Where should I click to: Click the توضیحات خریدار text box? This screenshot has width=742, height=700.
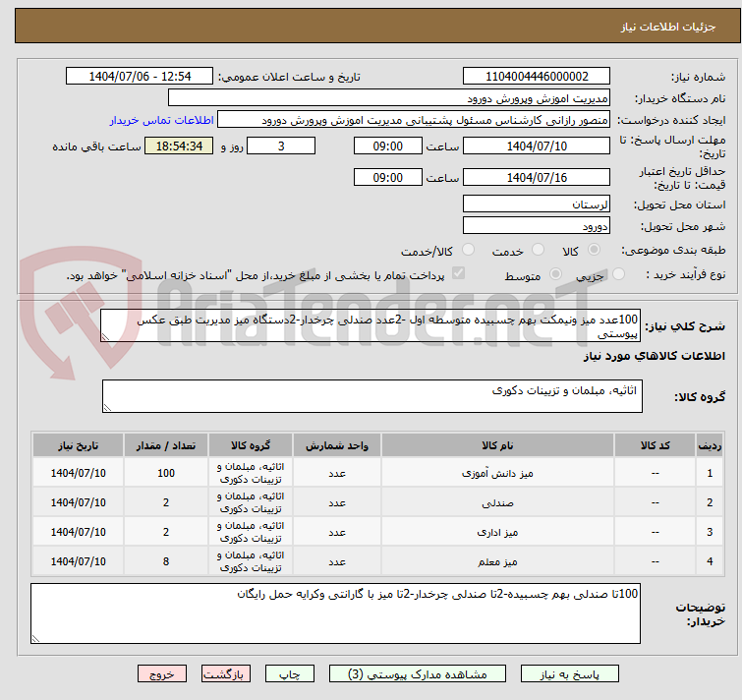click(x=335, y=613)
